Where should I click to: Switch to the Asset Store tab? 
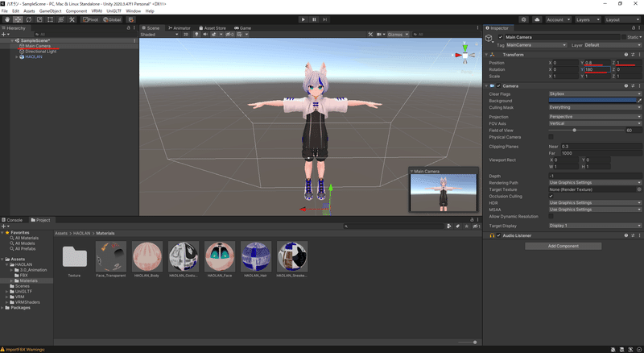click(x=213, y=28)
